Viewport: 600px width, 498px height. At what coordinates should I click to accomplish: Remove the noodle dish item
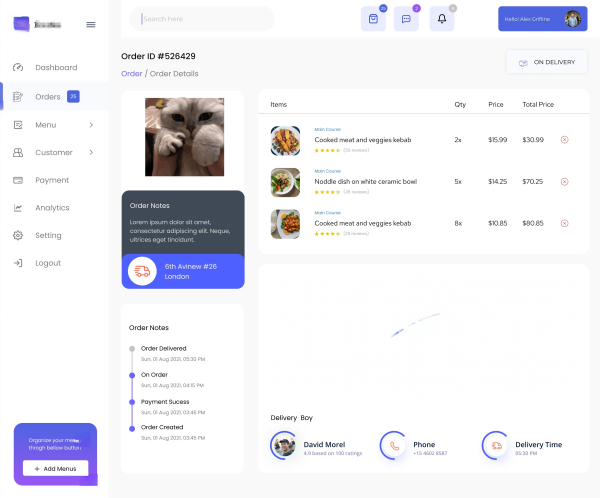coord(564,181)
